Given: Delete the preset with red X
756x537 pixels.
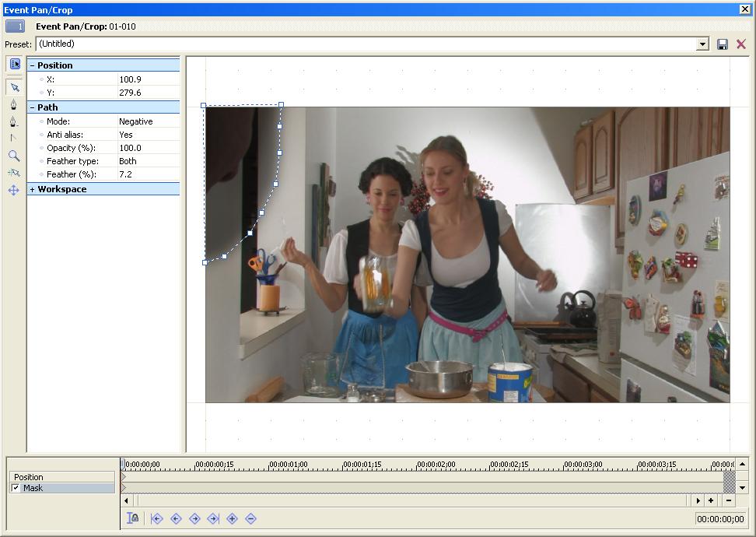Looking at the screenshot, I should [x=741, y=44].
